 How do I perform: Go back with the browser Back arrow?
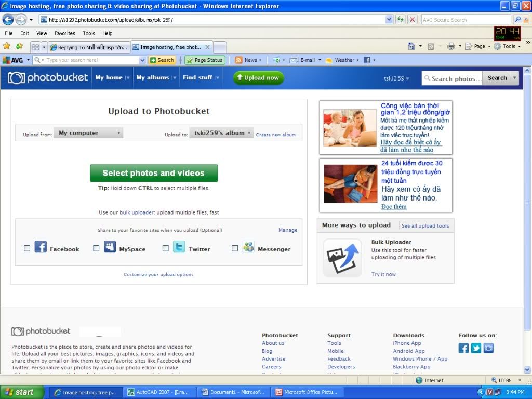8,20
